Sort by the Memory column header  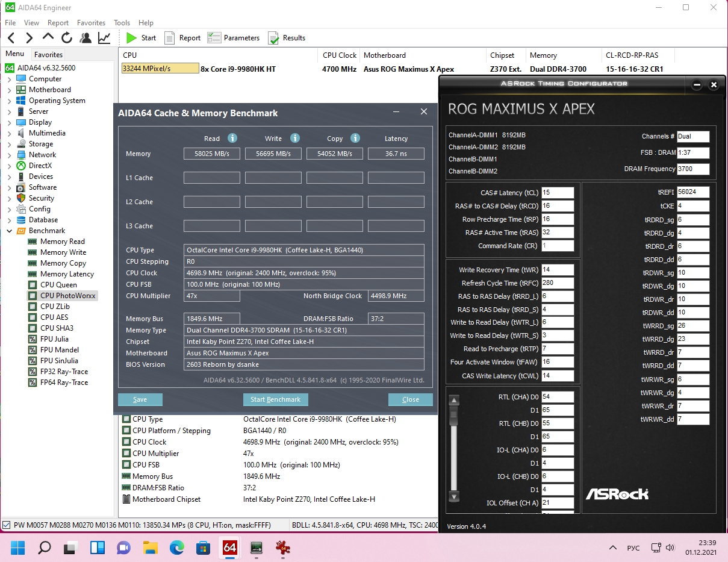click(x=564, y=55)
